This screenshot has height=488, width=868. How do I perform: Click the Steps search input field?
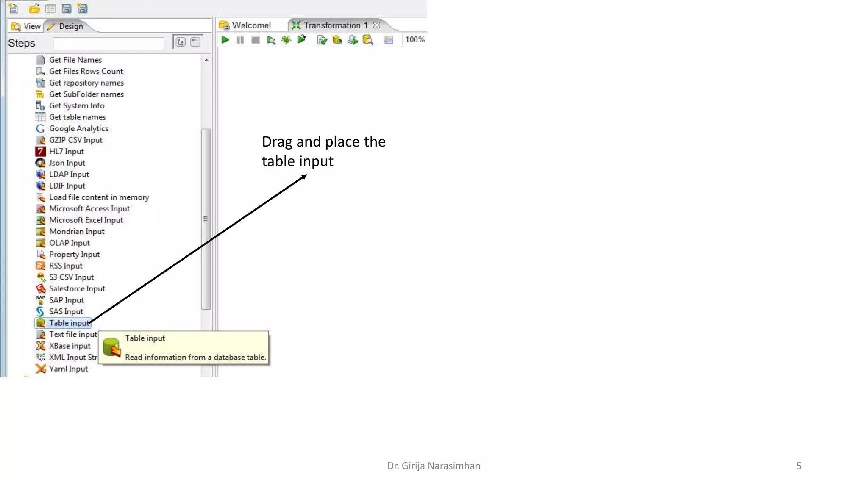(109, 43)
